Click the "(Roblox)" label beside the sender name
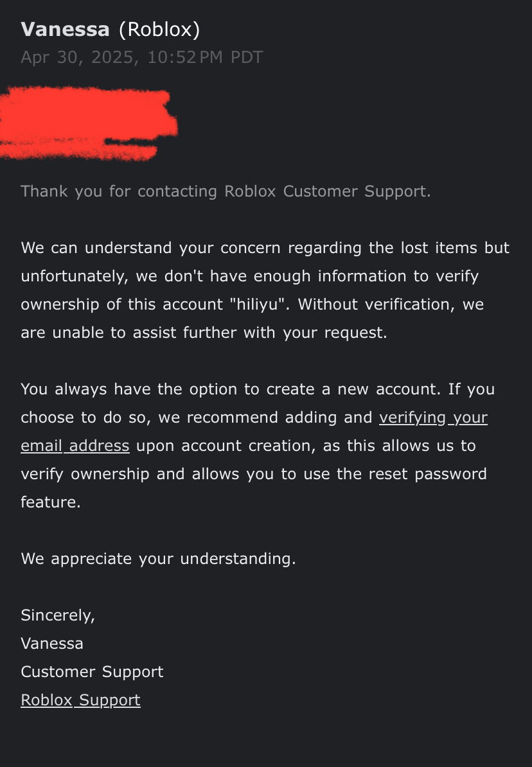This screenshot has width=532, height=767. (x=159, y=30)
